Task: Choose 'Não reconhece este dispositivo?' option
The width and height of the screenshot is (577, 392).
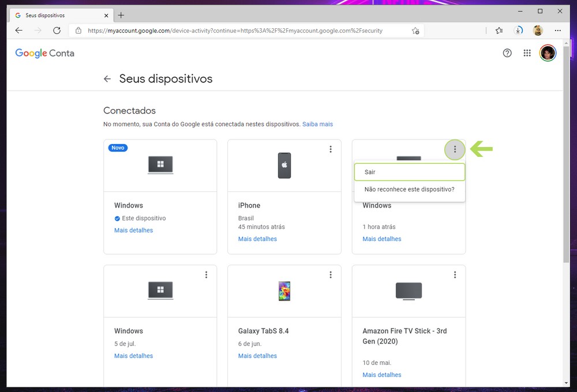Action: tap(409, 190)
